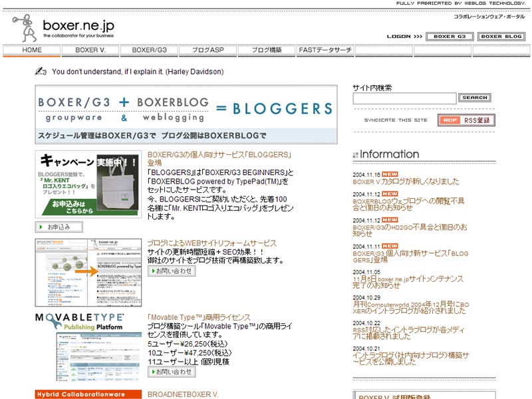Click the 2004.10.29 news date
This screenshot has width=532, height=399.
366,297
